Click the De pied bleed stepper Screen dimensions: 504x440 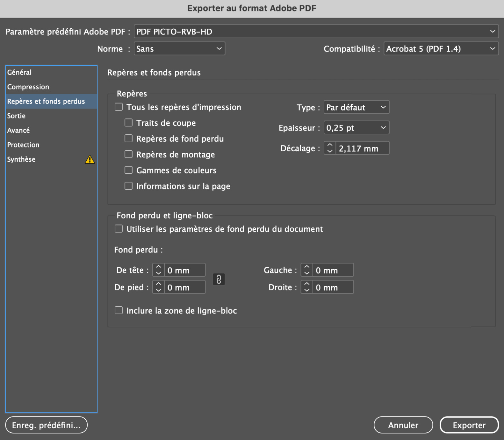(x=158, y=287)
